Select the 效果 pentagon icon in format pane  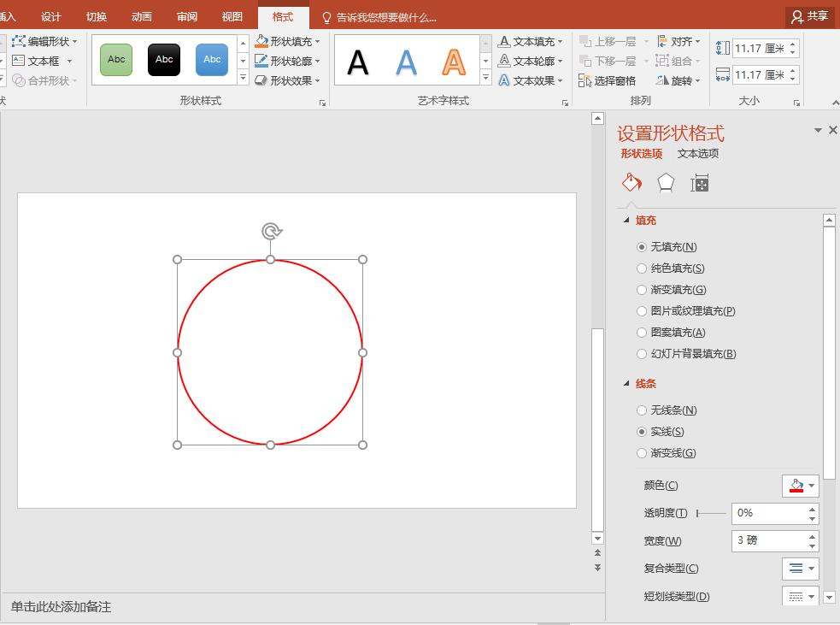[x=666, y=182]
